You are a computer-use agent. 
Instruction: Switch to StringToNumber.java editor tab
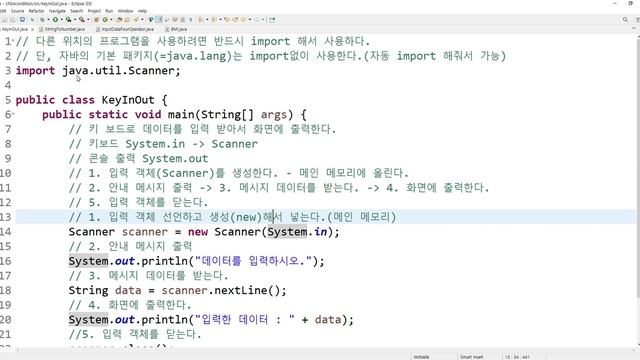coord(62,29)
